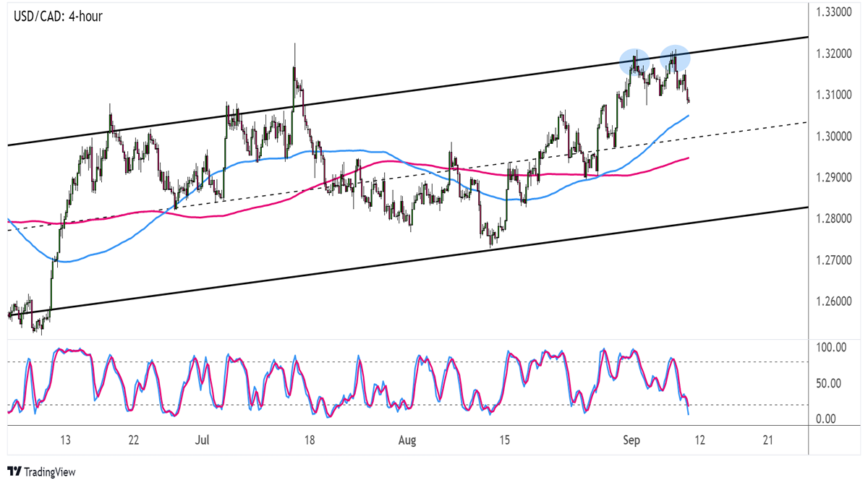Click the 1.31000 price axis label
This screenshot has width=868, height=488.
[x=835, y=95]
